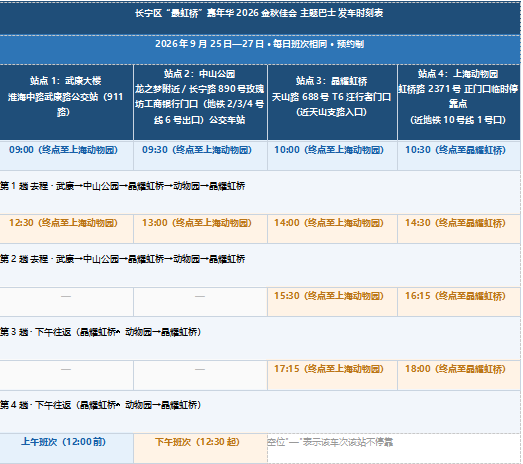The image size is (523, 464).
Task: Select the 16:15 departure cell
Action: point(459,302)
